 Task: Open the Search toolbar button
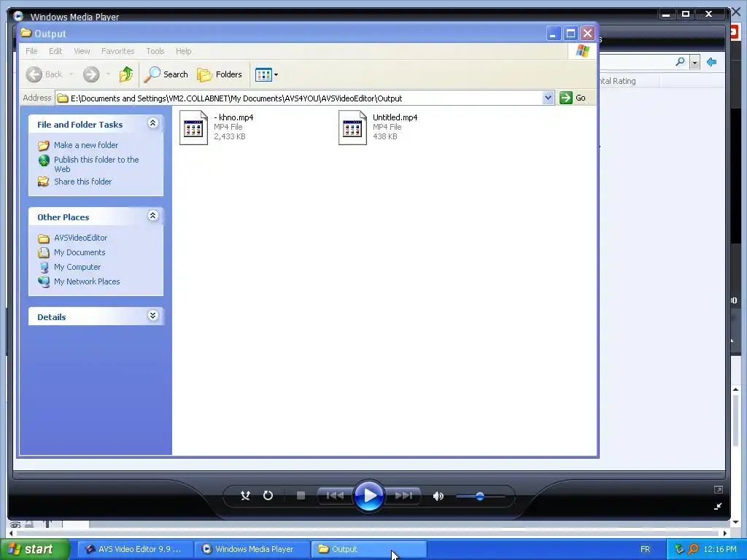(x=166, y=74)
